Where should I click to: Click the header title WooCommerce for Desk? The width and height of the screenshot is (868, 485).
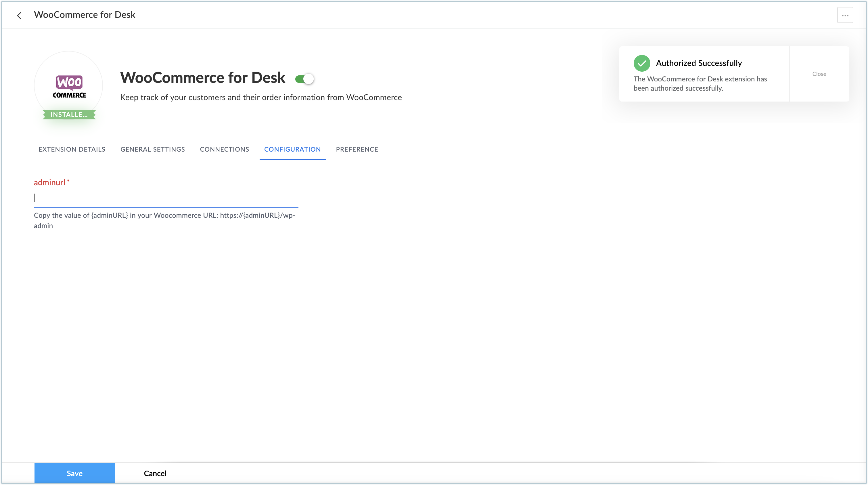pos(85,15)
